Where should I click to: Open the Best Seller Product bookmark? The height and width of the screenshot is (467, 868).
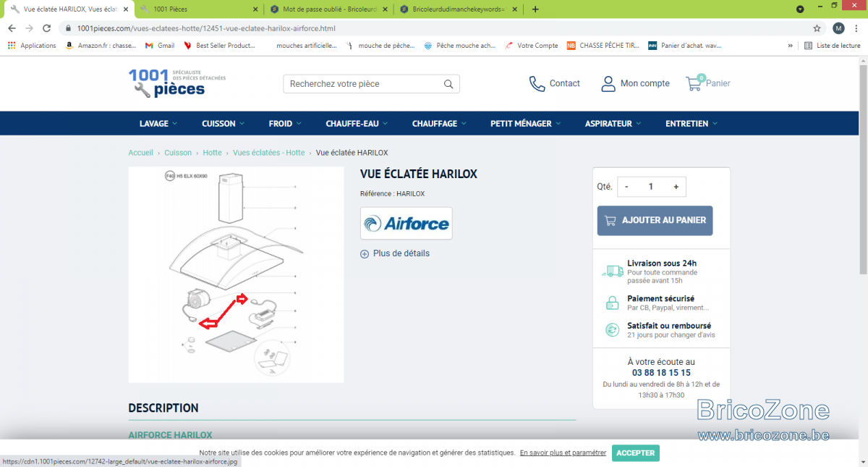pyautogui.click(x=220, y=45)
